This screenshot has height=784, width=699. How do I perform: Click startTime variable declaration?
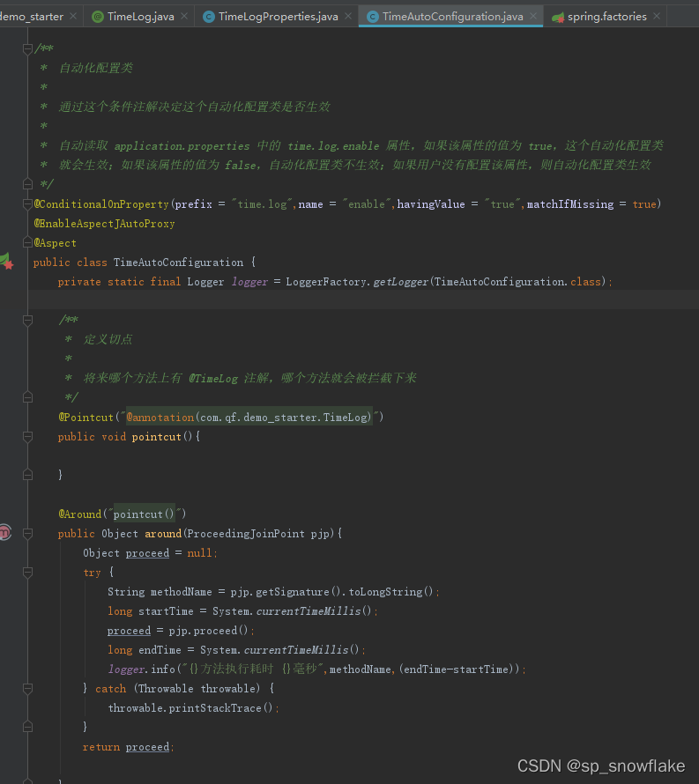click(x=166, y=611)
